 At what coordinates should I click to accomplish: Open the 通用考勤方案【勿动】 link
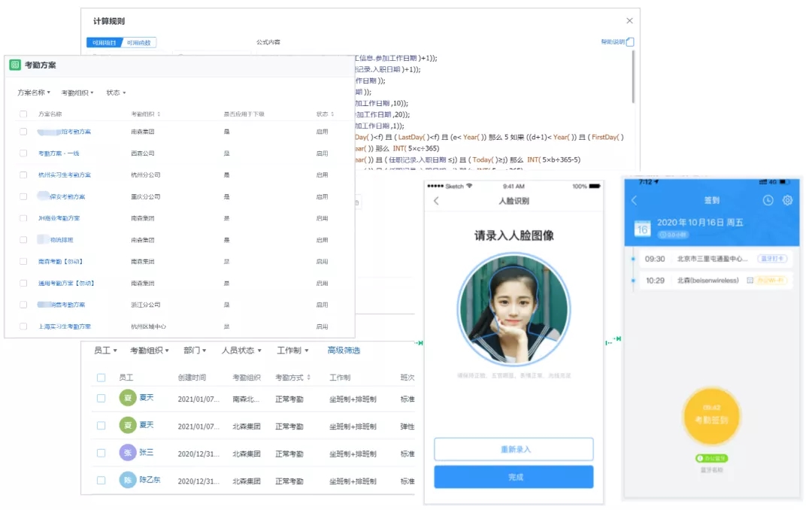[x=66, y=284]
